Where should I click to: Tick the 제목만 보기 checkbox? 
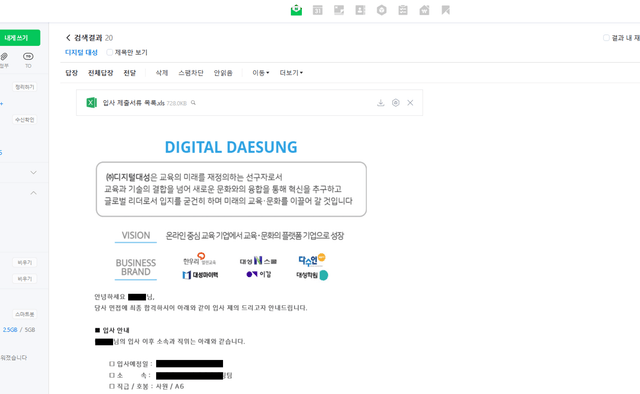(109, 52)
